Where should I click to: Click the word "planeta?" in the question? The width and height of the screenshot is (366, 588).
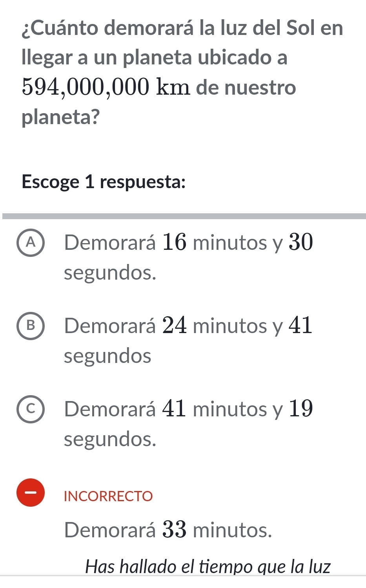coord(61,117)
